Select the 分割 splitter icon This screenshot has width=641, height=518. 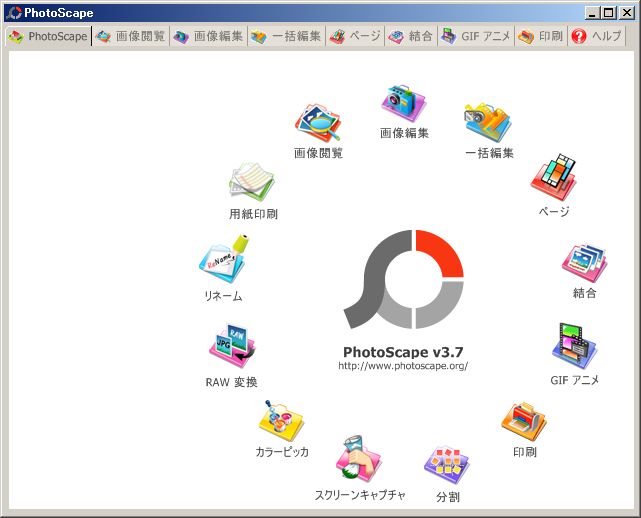[447, 464]
